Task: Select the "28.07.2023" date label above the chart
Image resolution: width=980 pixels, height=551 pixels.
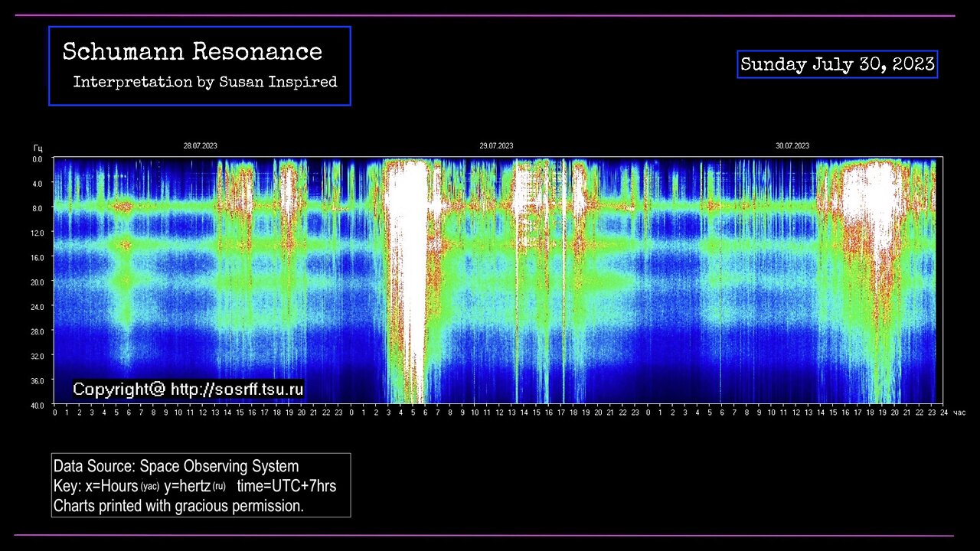Action: pos(200,145)
